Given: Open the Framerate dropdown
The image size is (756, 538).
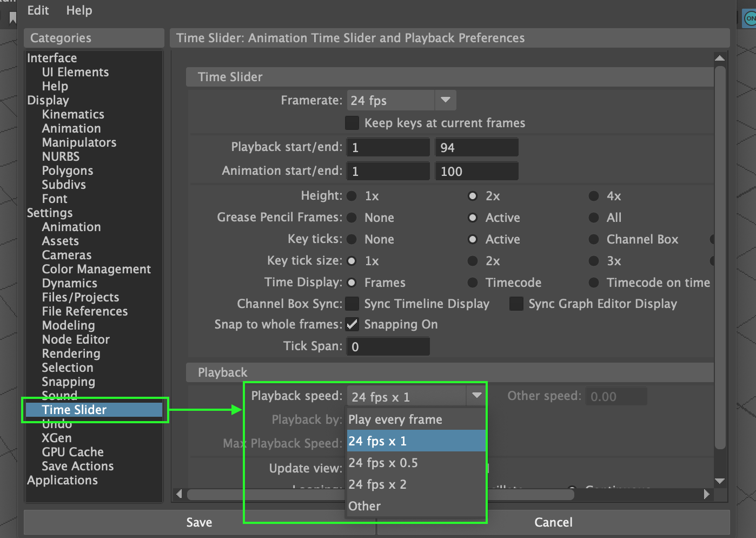Looking at the screenshot, I should coord(445,100).
